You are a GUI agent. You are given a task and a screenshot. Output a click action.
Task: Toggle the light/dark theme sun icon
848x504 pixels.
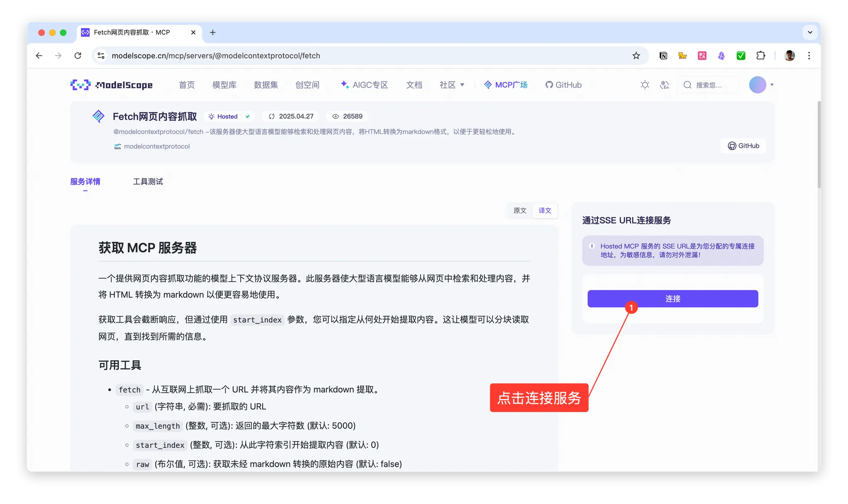[x=645, y=85]
